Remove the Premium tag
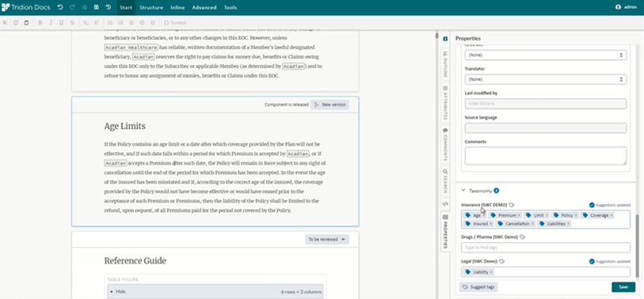This screenshot has width=644, height=299. tap(519, 215)
